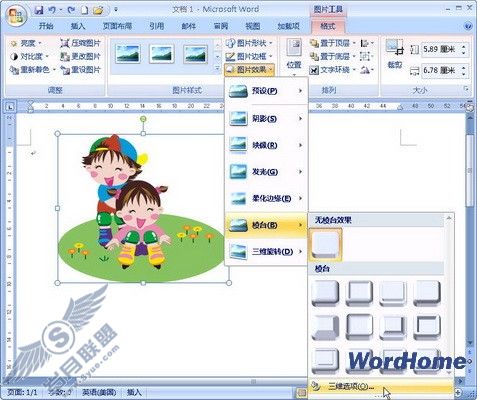
Task: Create a new blank document via toolbar icon
Action: point(85,10)
